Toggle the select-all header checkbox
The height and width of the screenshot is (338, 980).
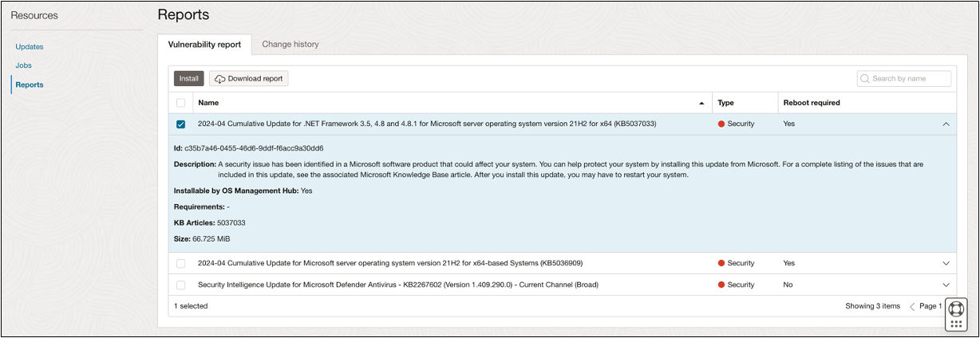click(x=180, y=103)
